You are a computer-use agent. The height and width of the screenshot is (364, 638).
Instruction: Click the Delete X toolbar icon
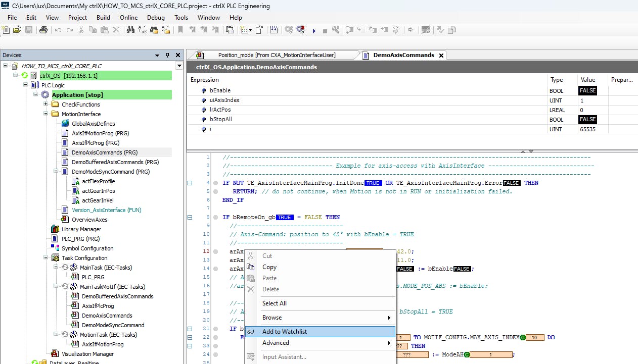[x=116, y=30]
